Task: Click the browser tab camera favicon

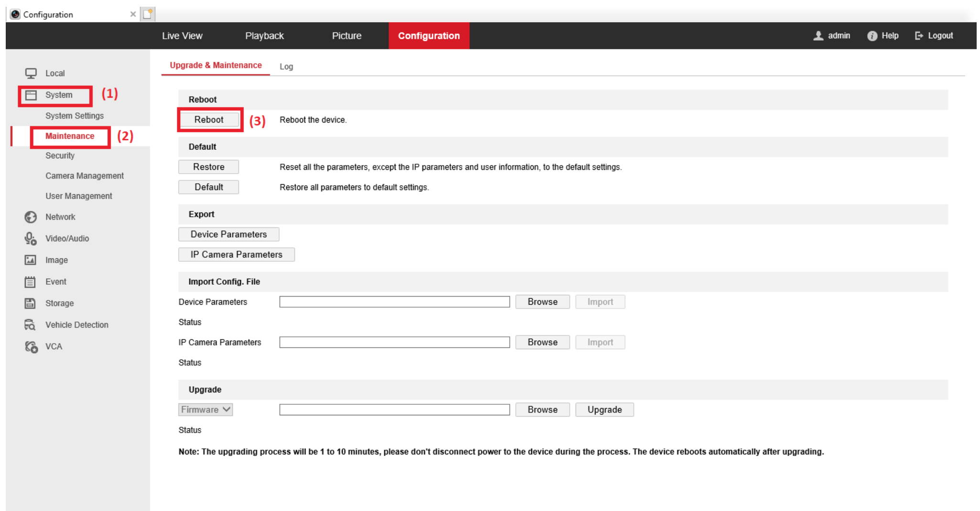Action: tap(15, 14)
